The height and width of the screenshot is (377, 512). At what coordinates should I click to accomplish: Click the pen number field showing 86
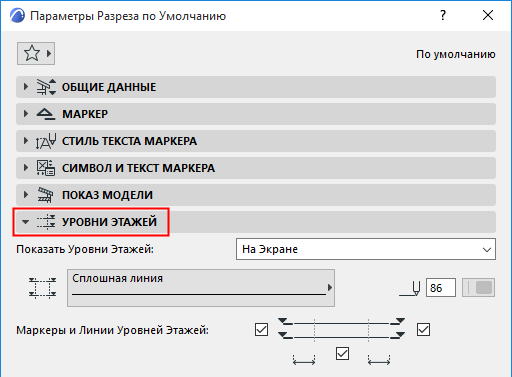[441, 288]
